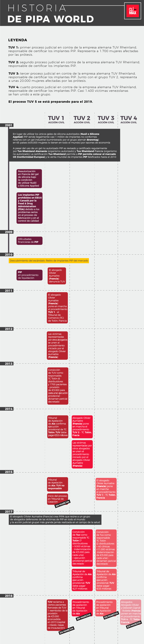
Task: Select the 2012 year marker
Action: (7, 329)
